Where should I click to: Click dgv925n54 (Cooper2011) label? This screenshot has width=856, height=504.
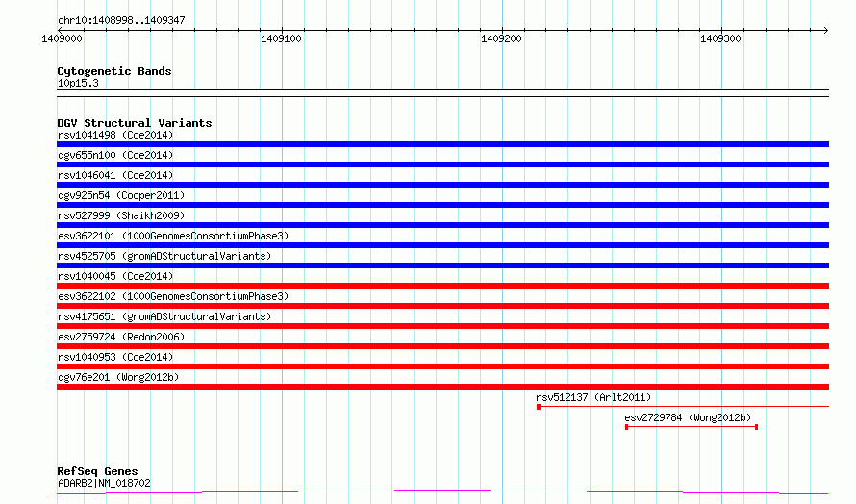pyautogui.click(x=121, y=195)
